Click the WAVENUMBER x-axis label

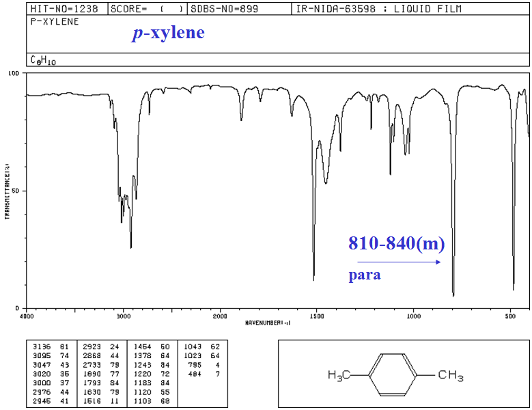(268, 322)
